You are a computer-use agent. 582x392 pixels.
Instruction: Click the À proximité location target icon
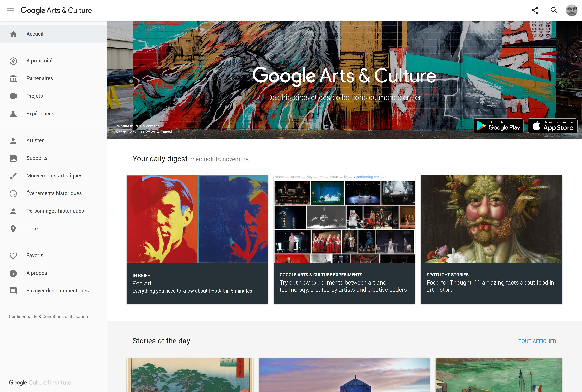[x=13, y=61]
